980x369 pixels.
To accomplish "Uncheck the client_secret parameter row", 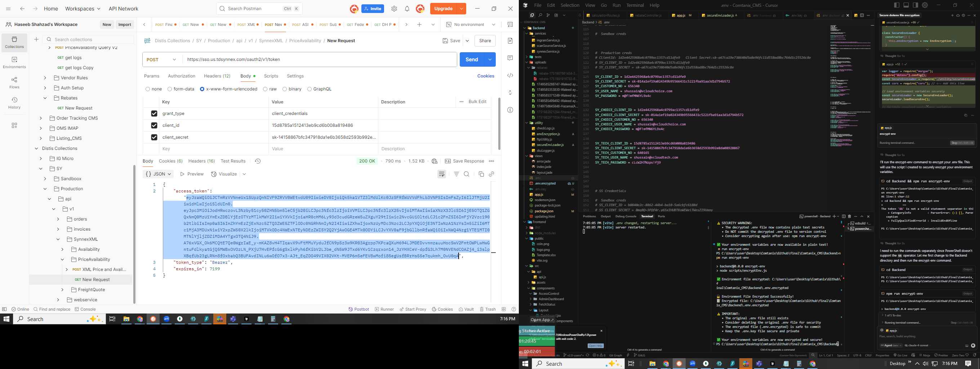I will 154,137.
